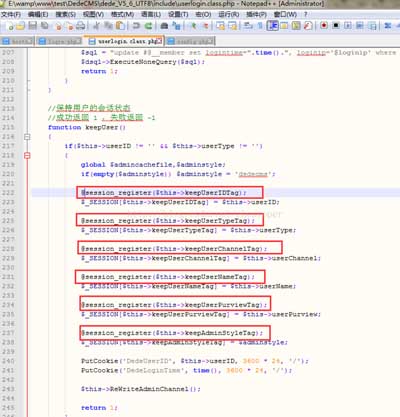Click the $_SESSION keepUserChannelTag assignment line
The width and height of the screenshot is (400, 417).
[x=201, y=258]
